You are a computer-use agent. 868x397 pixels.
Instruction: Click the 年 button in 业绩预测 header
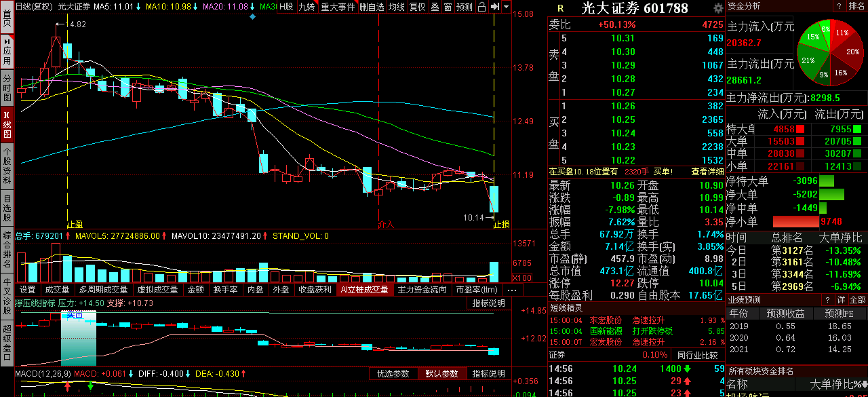click(x=842, y=300)
